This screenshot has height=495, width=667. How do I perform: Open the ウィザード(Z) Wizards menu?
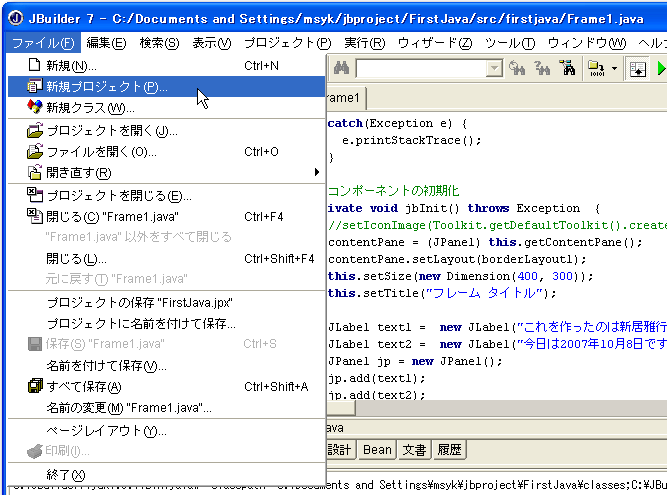(434, 42)
